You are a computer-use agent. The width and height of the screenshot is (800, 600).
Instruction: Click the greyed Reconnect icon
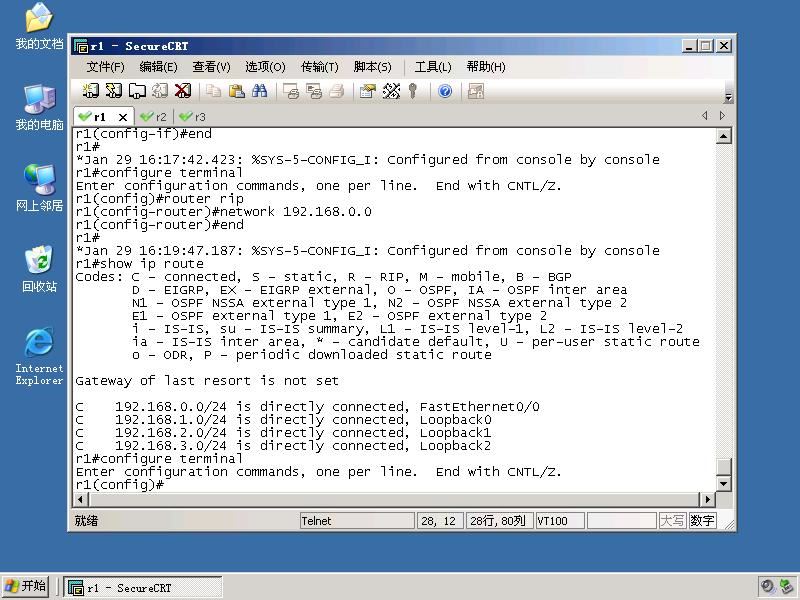click(159, 91)
